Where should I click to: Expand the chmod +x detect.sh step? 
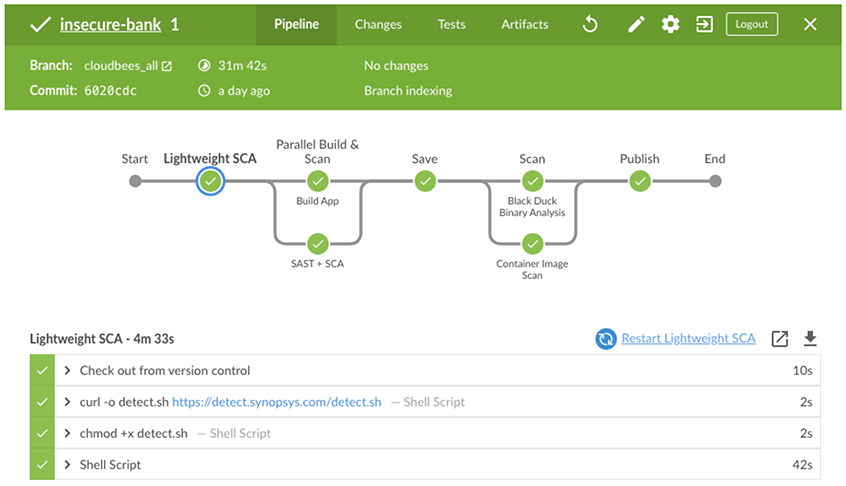(x=68, y=433)
